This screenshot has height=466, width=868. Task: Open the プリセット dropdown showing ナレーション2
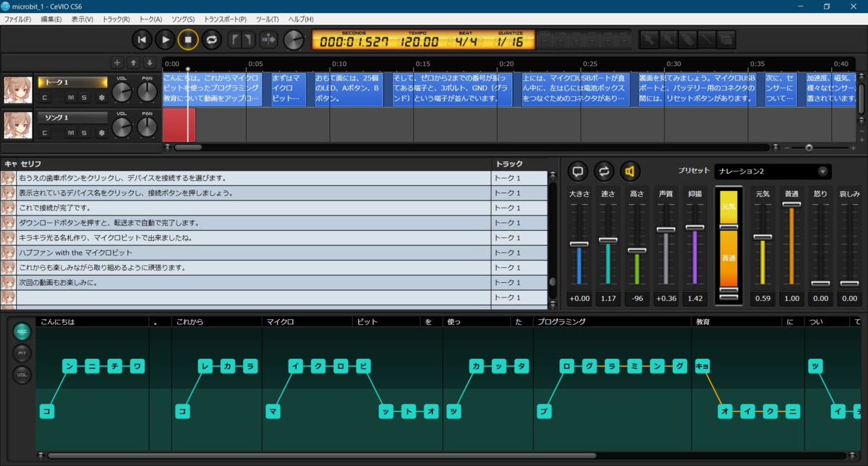(x=773, y=171)
